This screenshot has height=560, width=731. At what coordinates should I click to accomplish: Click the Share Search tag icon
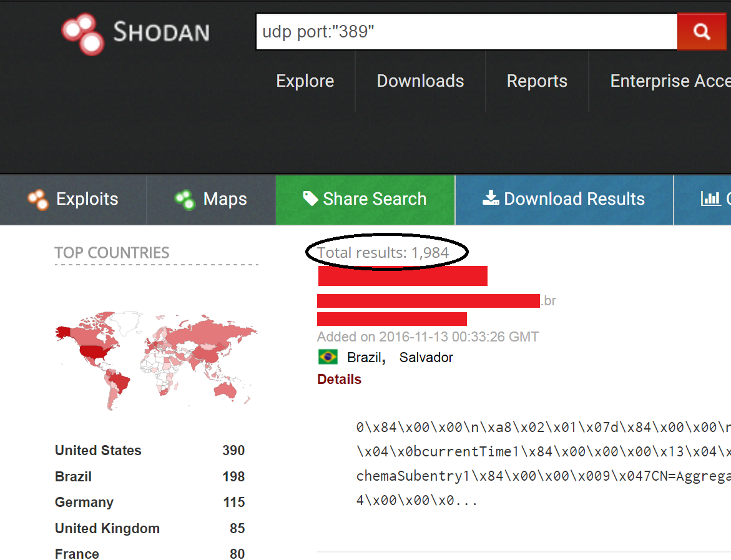310,199
